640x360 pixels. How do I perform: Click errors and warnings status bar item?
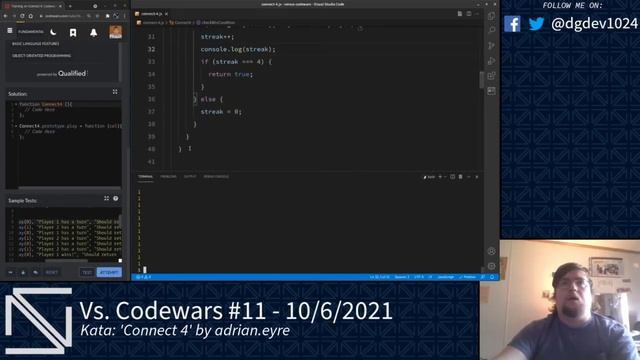144,277
